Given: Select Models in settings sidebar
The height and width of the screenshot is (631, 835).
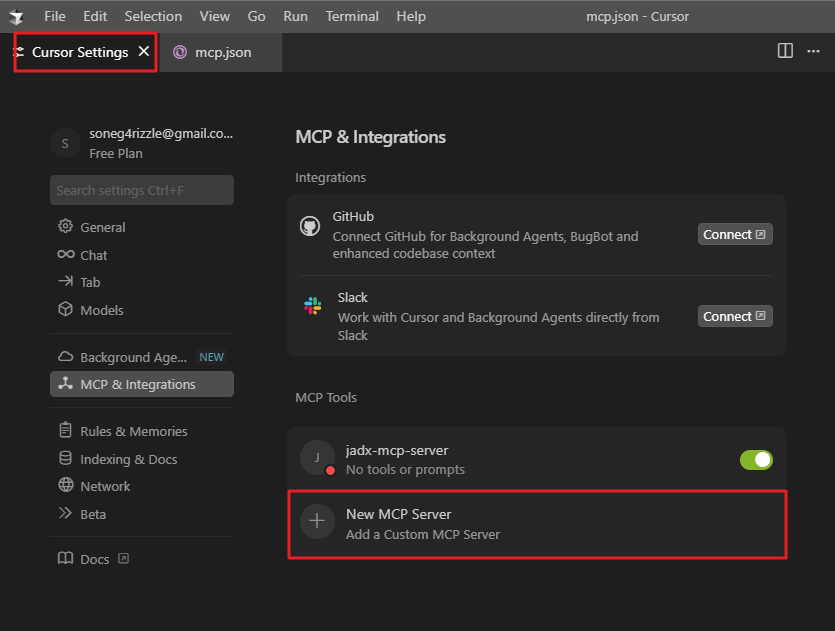Looking at the screenshot, I should click(101, 310).
